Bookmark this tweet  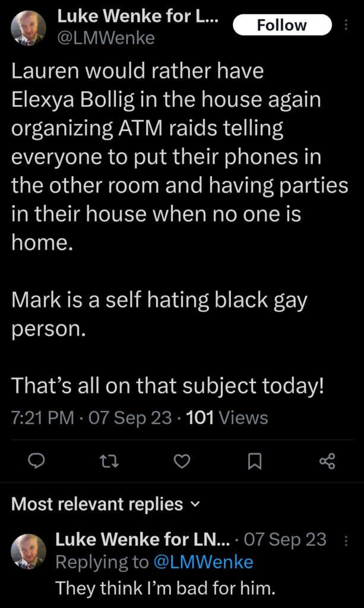pos(255,461)
